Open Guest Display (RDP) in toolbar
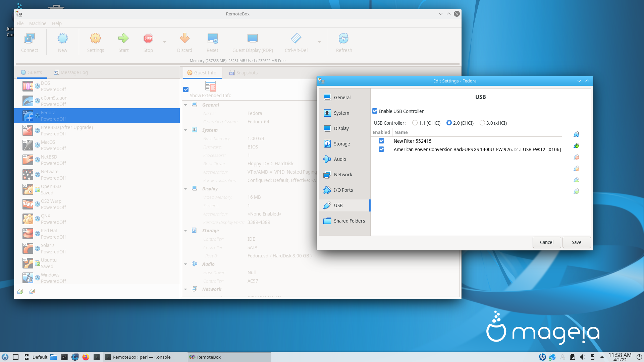644x362 pixels. tap(253, 42)
